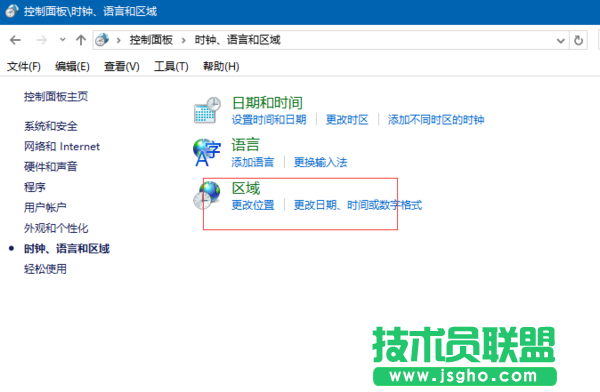Open 系统和安全 category
The image size is (600, 392).
[x=51, y=126]
